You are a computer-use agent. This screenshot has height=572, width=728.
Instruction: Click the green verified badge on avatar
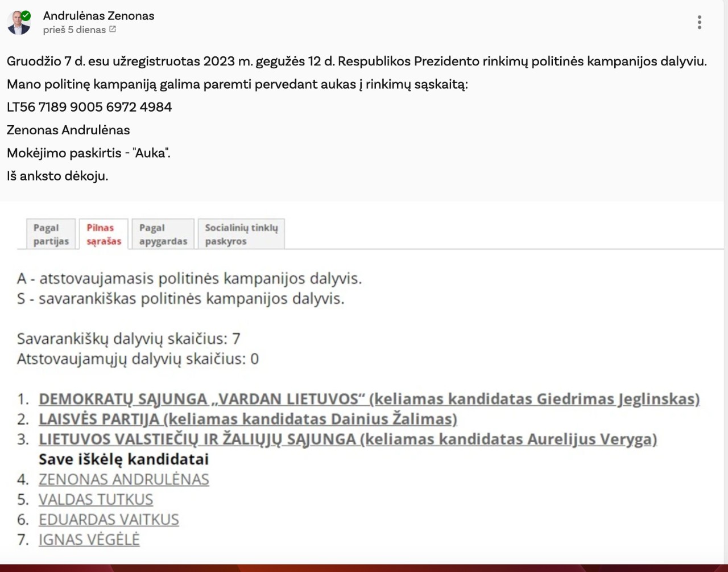26,15
